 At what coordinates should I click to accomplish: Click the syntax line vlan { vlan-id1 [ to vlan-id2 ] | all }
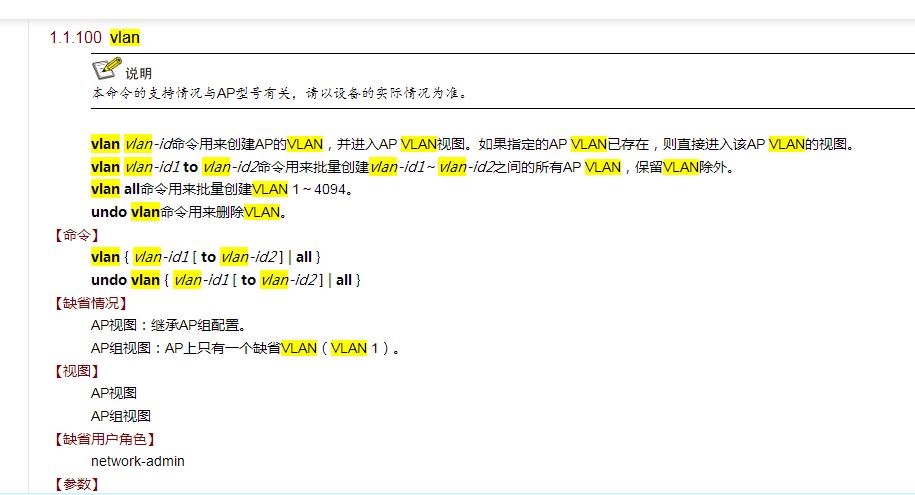[206, 257]
